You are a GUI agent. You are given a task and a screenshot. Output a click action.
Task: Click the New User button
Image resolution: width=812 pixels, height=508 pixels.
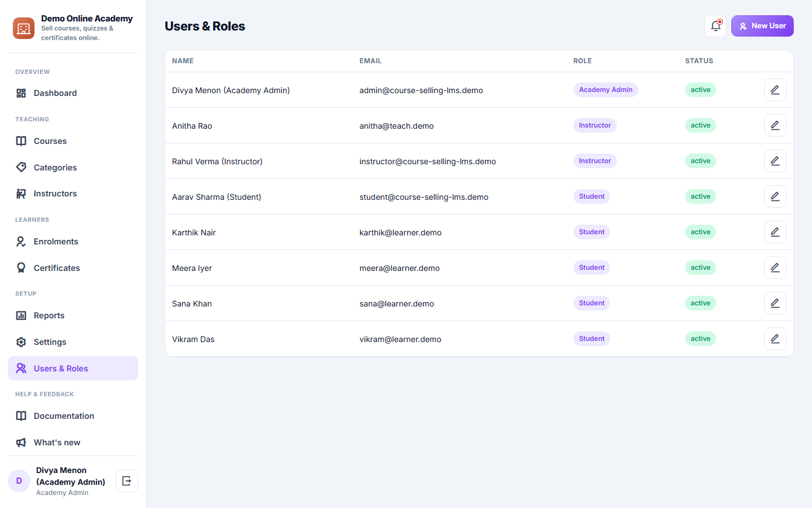pyautogui.click(x=762, y=26)
